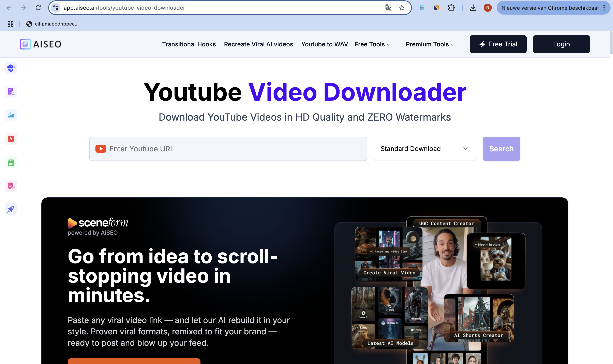The height and width of the screenshot is (364, 613).
Task: Click the UGC Content Creator label
Action: click(x=446, y=224)
